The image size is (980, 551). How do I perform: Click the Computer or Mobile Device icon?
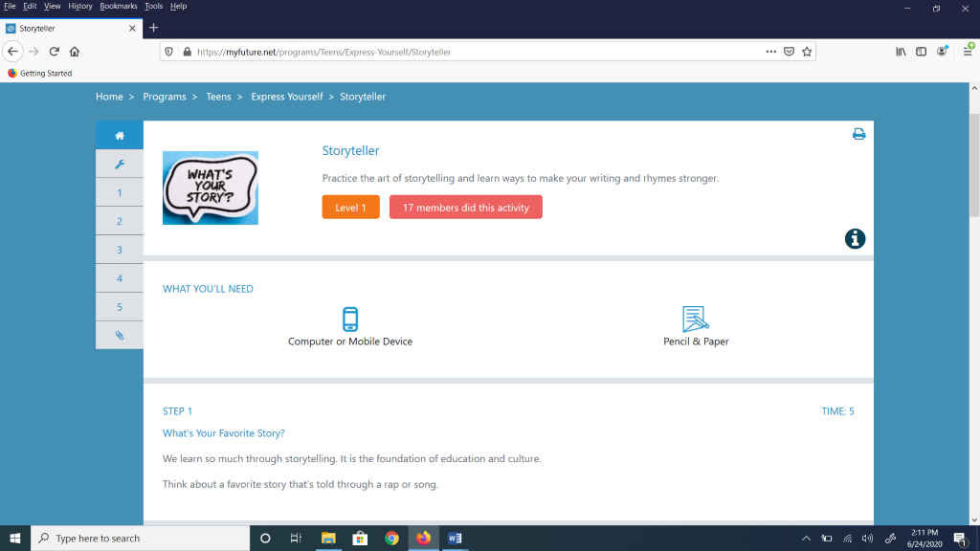pyautogui.click(x=350, y=319)
